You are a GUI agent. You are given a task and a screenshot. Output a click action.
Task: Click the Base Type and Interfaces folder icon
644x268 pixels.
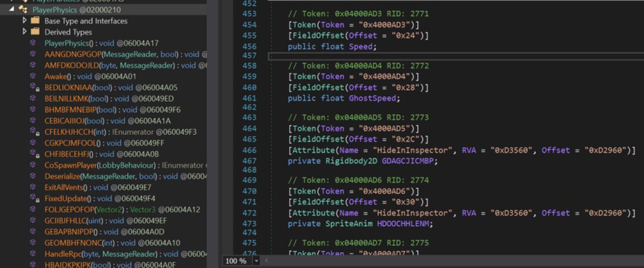tap(35, 20)
